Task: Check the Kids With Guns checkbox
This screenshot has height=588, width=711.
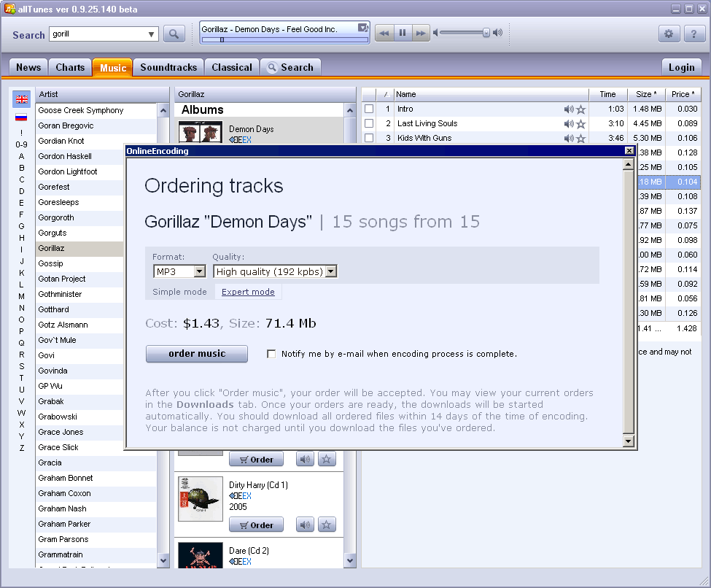Action: tap(369, 138)
